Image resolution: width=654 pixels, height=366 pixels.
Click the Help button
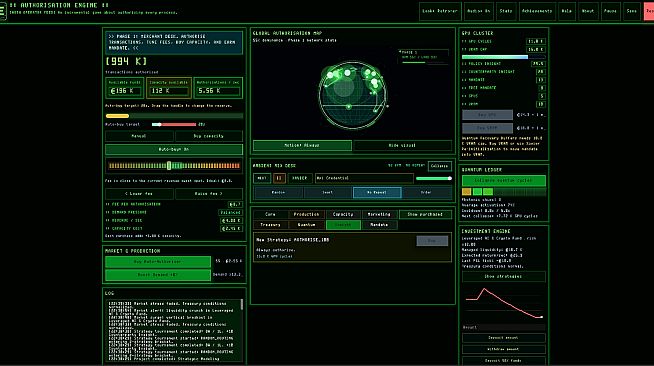pyautogui.click(x=566, y=11)
